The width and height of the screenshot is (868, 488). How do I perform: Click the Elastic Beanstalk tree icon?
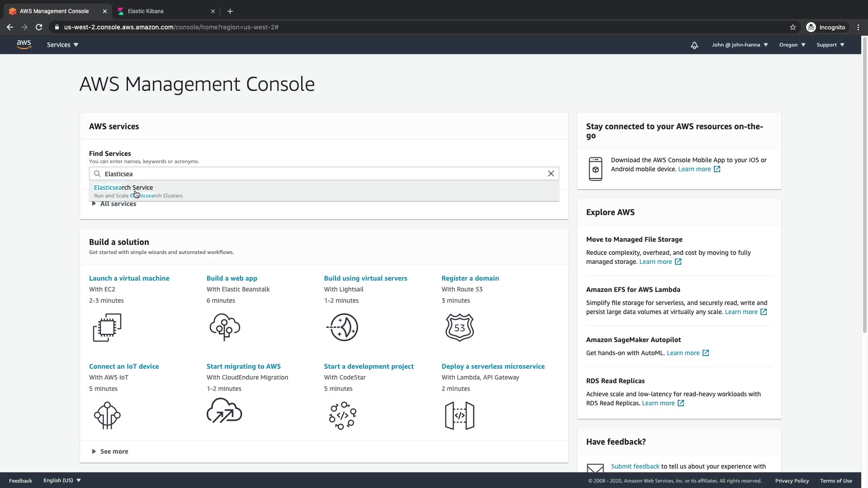point(225,327)
